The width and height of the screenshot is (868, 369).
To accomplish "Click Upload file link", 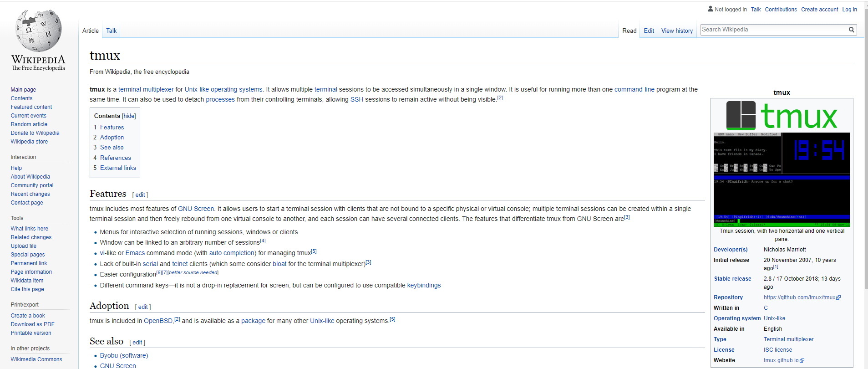I will tap(24, 246).
